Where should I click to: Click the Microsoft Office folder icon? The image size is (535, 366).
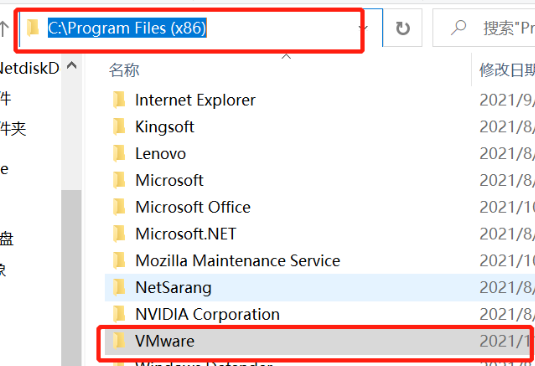119,207
